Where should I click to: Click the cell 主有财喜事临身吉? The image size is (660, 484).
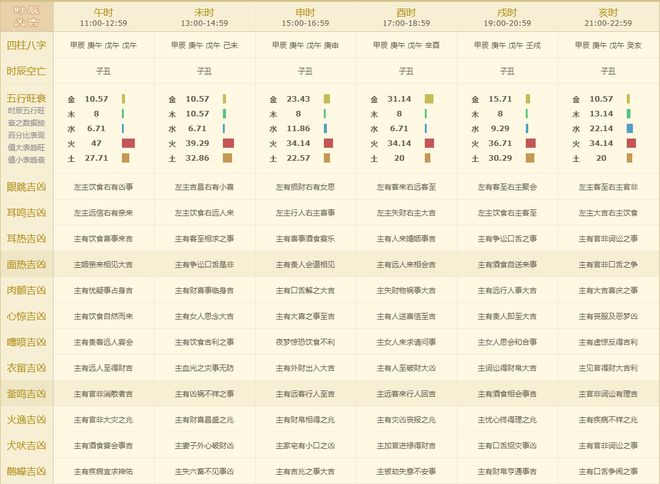205,290
